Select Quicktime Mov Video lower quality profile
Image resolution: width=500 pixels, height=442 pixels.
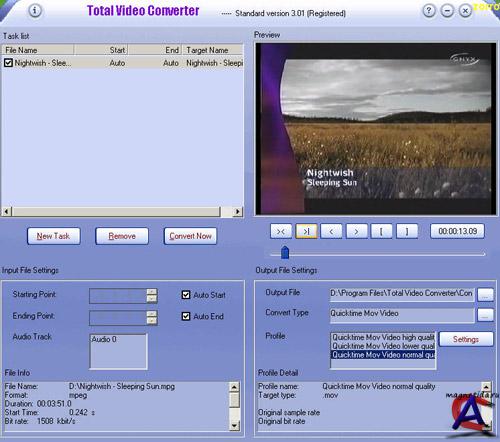coord(383,346)
